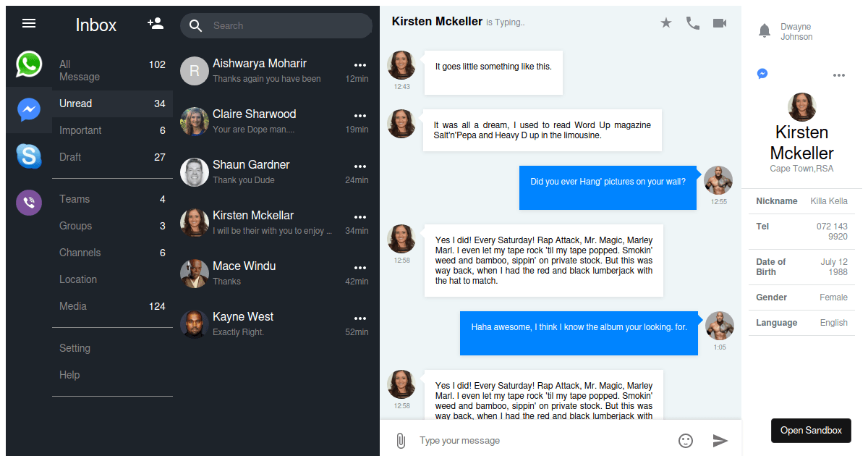
Task: Click Claire Sharwood's avatar
Action: [x=194, y=122]
